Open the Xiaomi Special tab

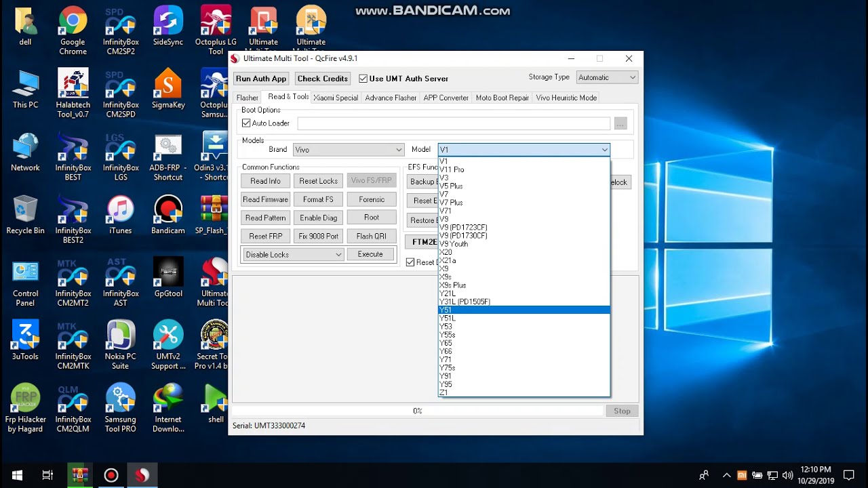click(336, 98)
